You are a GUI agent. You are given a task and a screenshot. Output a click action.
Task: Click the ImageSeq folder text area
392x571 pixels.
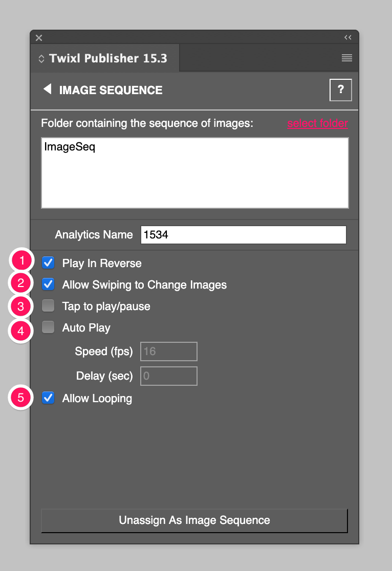point(195,173)
